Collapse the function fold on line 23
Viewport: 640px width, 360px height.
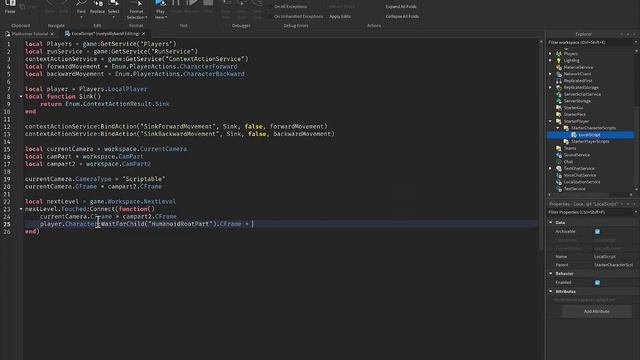(21, 209)
